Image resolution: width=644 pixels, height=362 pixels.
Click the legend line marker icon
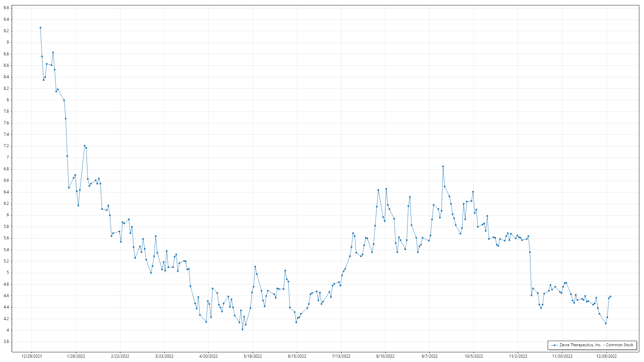tap(555, 345)
